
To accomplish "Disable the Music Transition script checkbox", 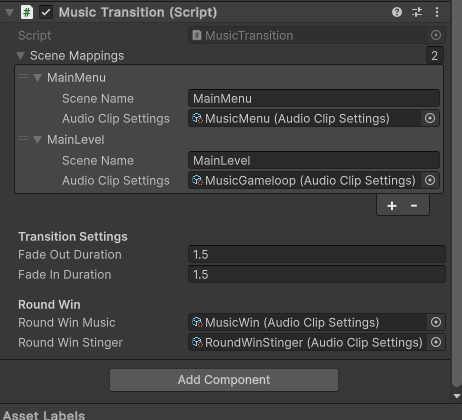I will tap(46, 13).
